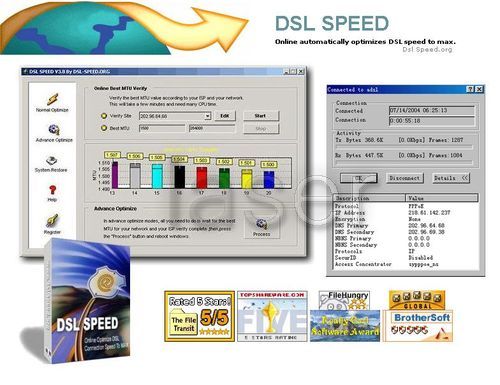The width and height of the screenshot is (500, 385).
Task: Click the yellow bar in MTU chart
Action: click(x=247, y=179)
